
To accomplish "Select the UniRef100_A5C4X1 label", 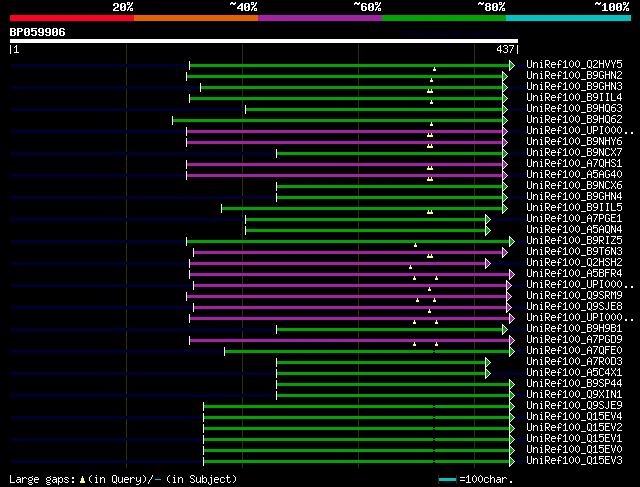I will pos(574,373).
